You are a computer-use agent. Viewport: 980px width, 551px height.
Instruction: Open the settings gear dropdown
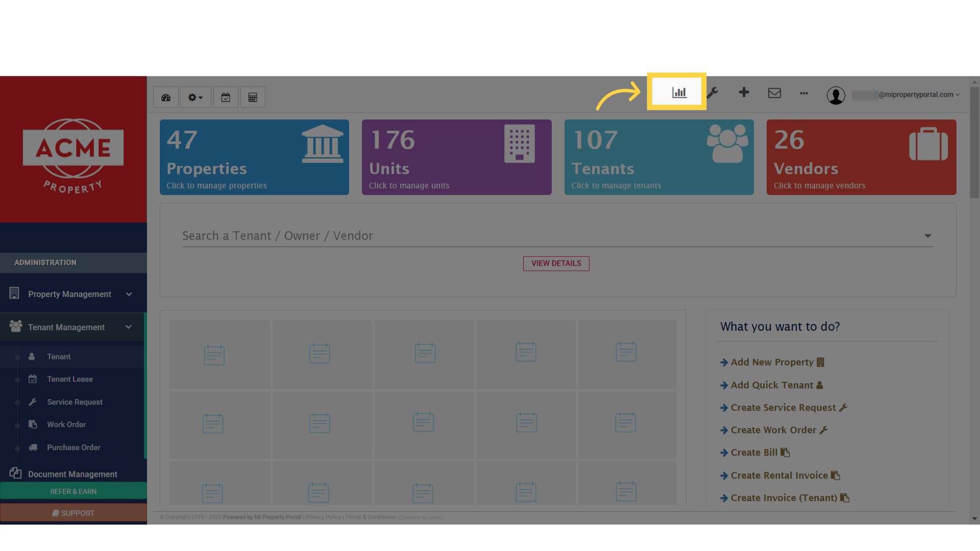[x=195, y=97]
